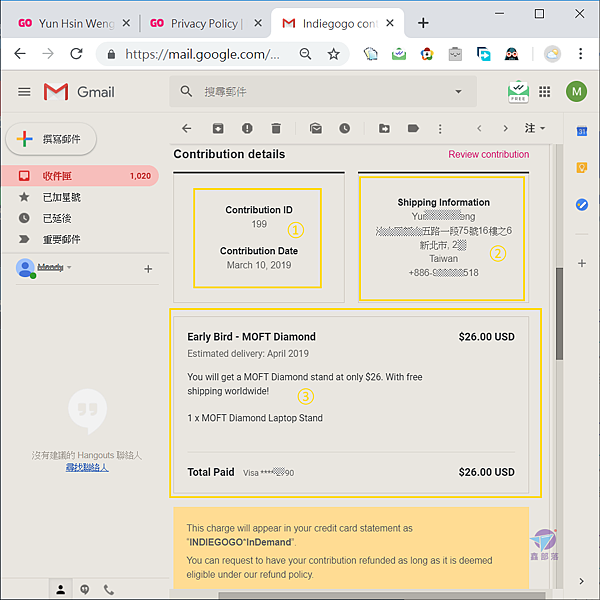The height and width of the screenshot is (600, 600).
Task: Click the briefcase browser extension icon
Action: [x=455, y=54]
